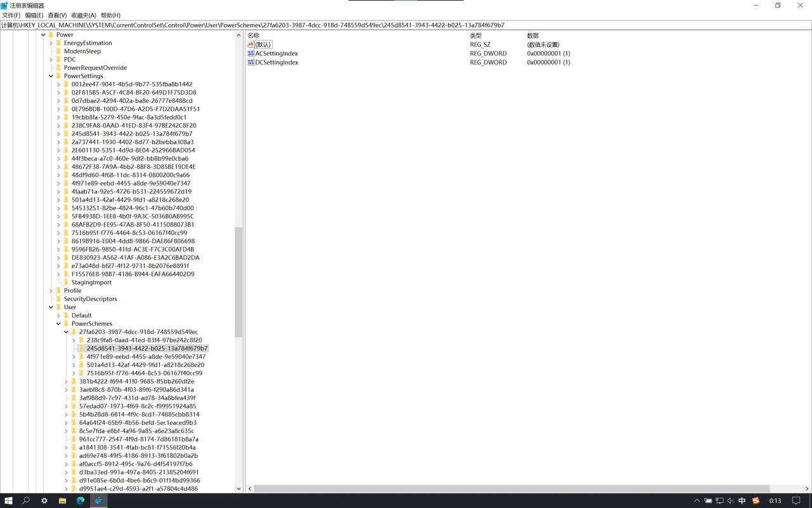The width and height of the screenshot is (812, 508).
Task: Open Settings from the taskbar
Action: pos(44,500)
